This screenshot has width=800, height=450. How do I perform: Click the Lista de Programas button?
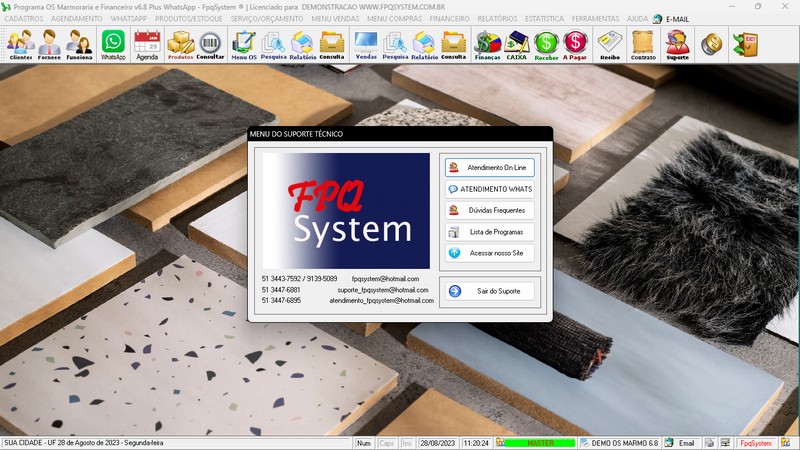pos(490,232)
